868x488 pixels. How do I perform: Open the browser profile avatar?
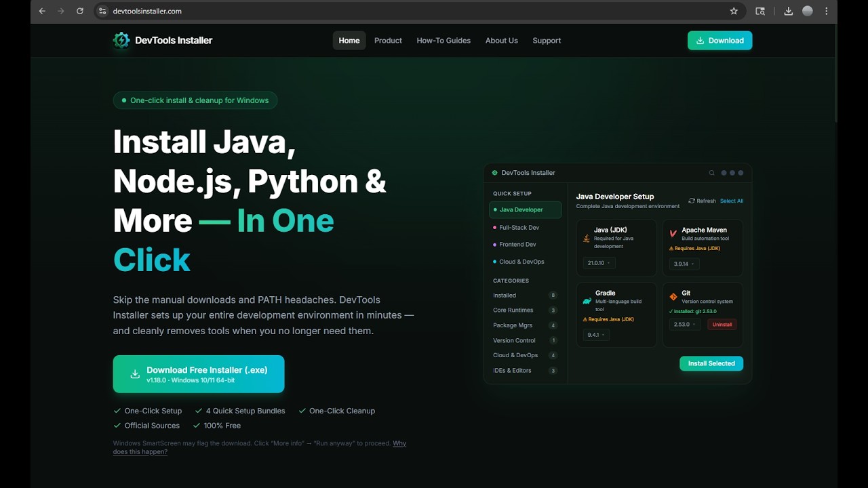coord(808,11)
